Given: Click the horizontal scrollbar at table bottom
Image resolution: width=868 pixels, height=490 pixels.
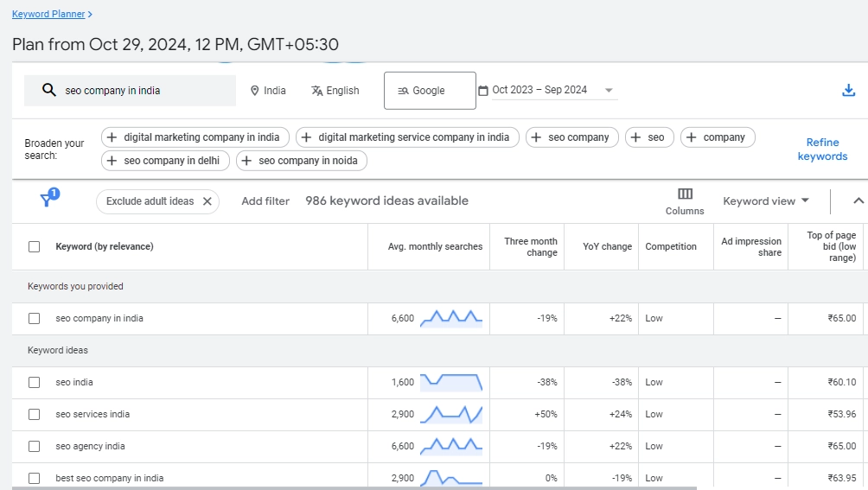Looking at the screenshot, I should click(x=354, y=488).
